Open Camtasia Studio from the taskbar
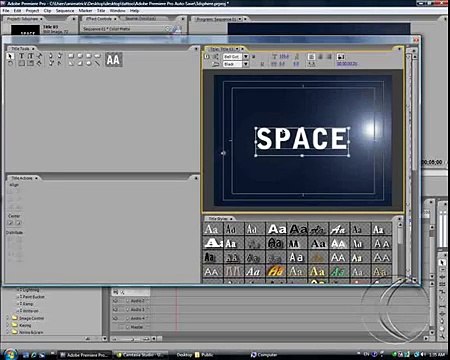450x360 pixels. 142,355
